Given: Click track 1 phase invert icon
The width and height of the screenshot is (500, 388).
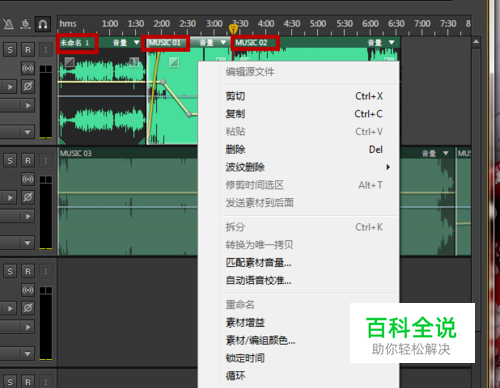Looking at the screenshot, I should point(28,87).
